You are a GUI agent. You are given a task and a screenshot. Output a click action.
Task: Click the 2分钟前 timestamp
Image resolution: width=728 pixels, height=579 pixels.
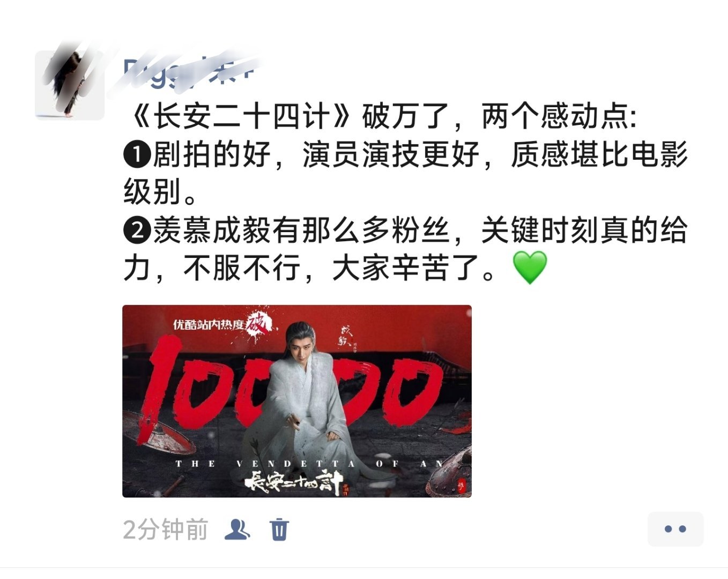(165, 530)
